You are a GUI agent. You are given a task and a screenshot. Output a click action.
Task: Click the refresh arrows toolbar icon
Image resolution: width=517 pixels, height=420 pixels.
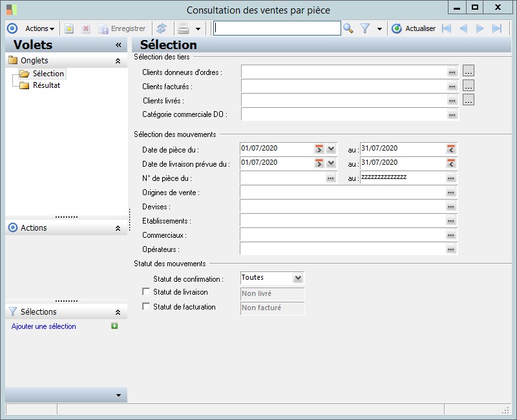[x=161, y=28]
